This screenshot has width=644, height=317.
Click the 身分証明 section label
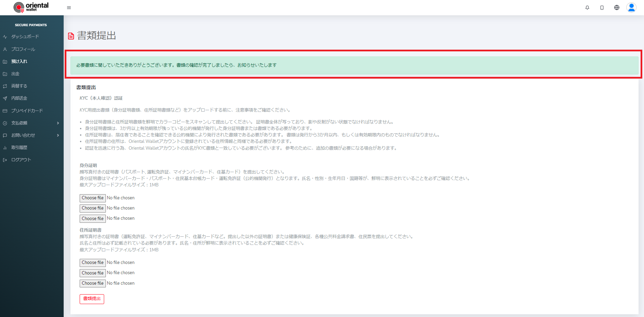point(88,166)
